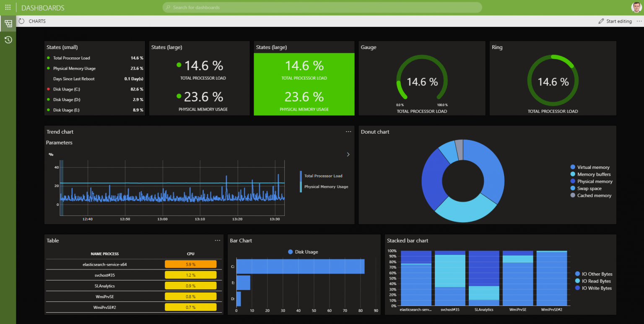This screenshot has width=644, height=324.
Task: Click the magnifier icon in the search bar
Action: [167, 8]
